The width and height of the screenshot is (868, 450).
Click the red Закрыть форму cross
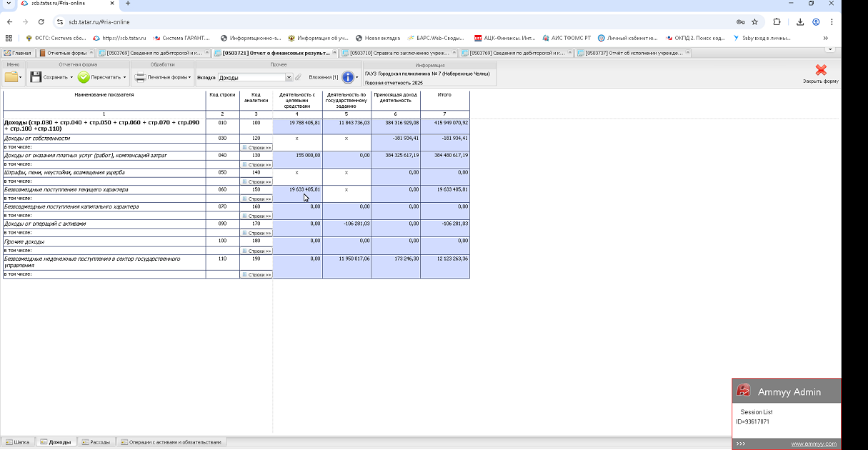coord(821,70)
